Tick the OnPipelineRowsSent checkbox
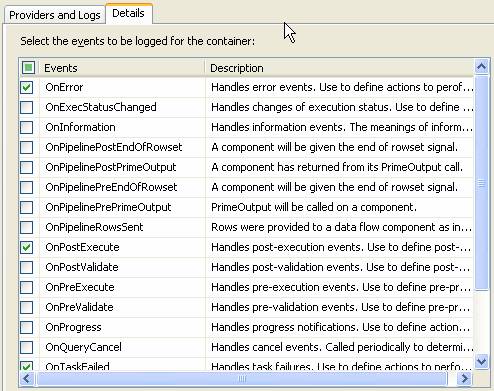494x391 pixels. click(x=26, y=227)
